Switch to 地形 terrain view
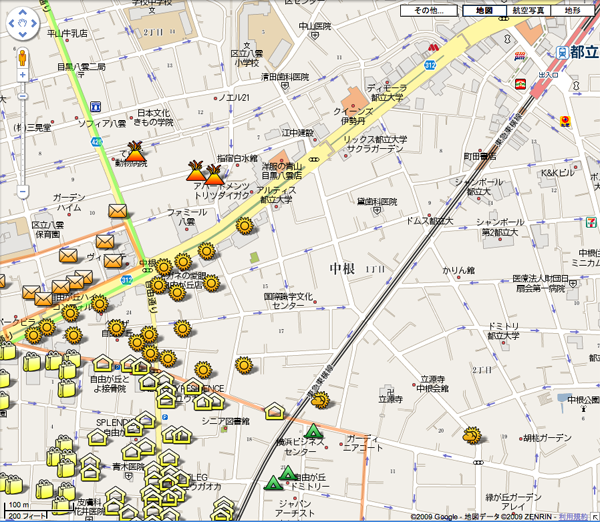Screen dimensions: 600x522 [571, 11]
